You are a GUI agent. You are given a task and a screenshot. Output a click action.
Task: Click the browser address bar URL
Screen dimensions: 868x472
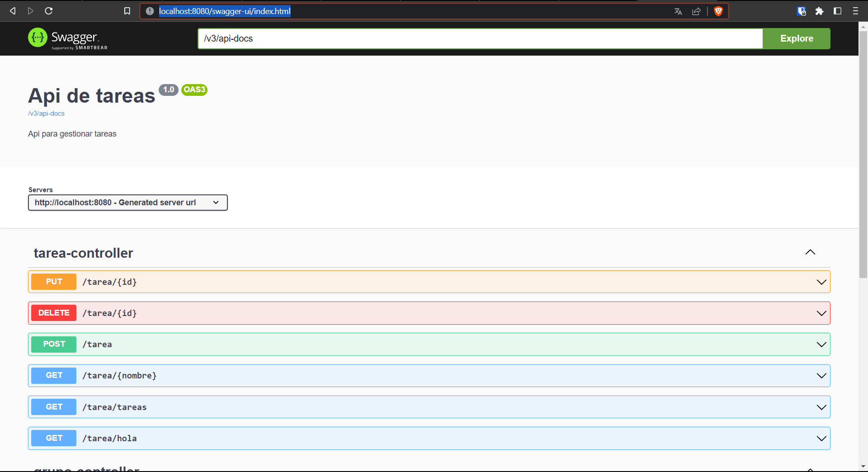point(225,11)
